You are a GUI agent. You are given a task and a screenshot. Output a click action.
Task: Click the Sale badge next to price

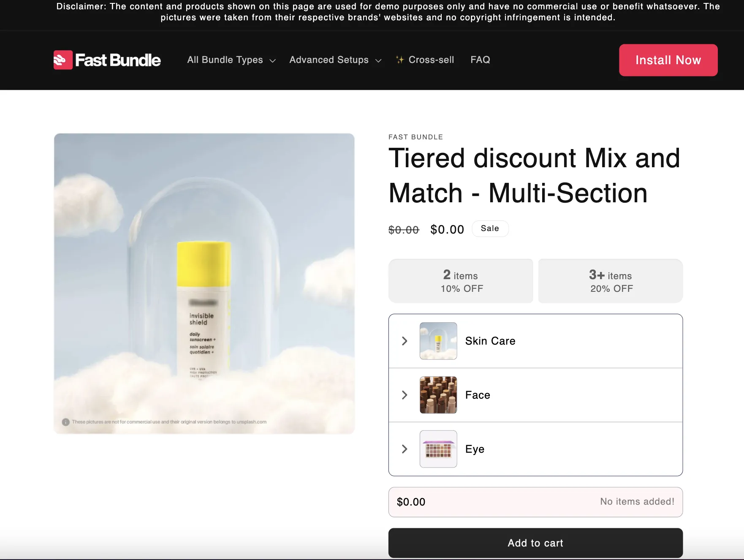click(x=490, y=228)
